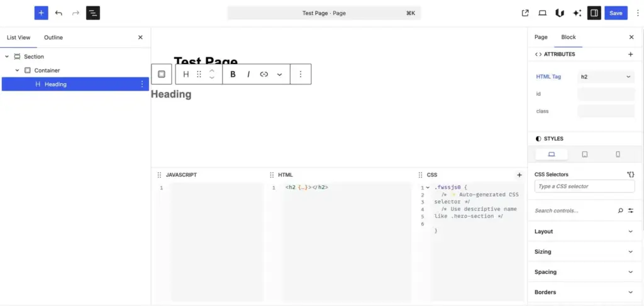Select the Section row in list view
The height and width of the screenshot is (306, 644).
point(75,56)
